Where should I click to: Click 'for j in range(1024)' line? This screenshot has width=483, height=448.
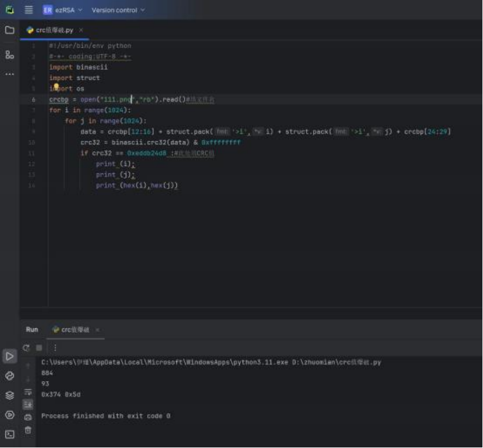click(x=106, y=121)
